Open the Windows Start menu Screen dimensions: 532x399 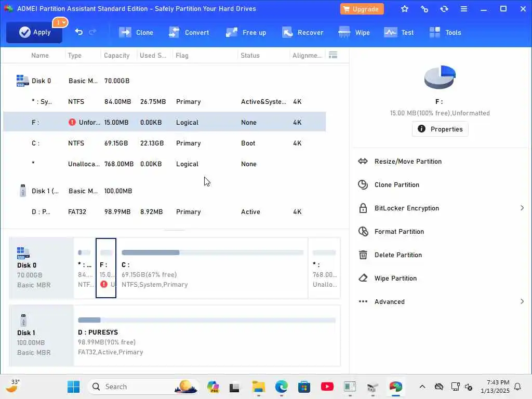(73, 387)
